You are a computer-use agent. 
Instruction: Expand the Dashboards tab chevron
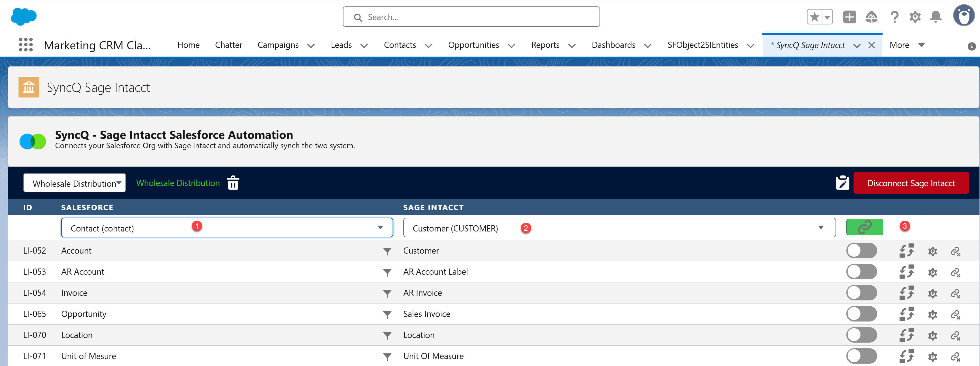(x=648, y=46)
